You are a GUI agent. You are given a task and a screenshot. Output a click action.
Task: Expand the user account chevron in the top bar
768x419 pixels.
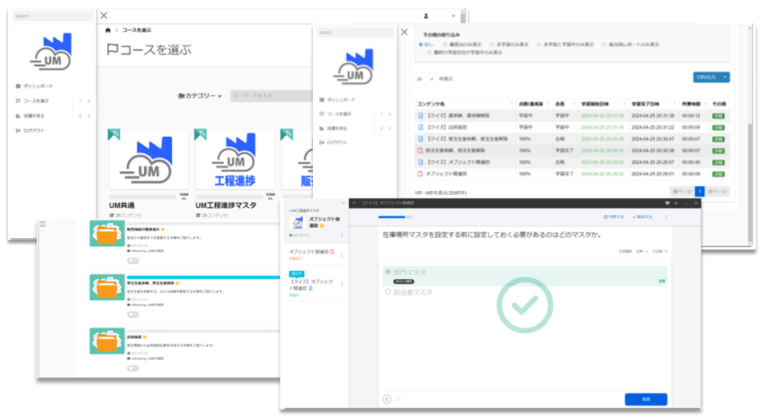click(x=453, y=16)
